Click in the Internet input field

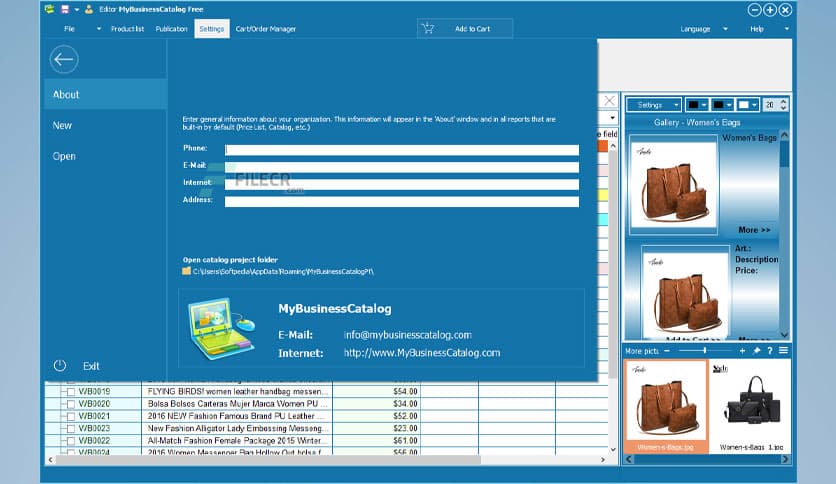pyautogui.click(x=401, y=184)
